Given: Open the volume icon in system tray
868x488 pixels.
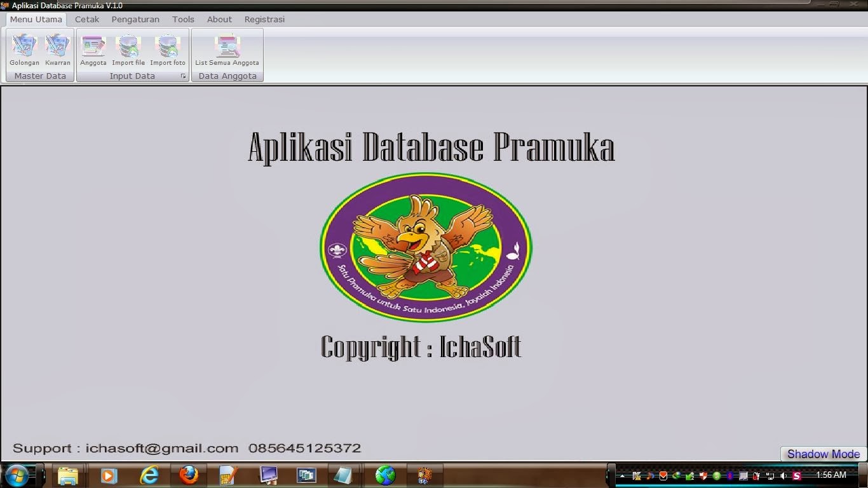Looking at the screenshot, I should pyautogui.click(x=784, y=475).
